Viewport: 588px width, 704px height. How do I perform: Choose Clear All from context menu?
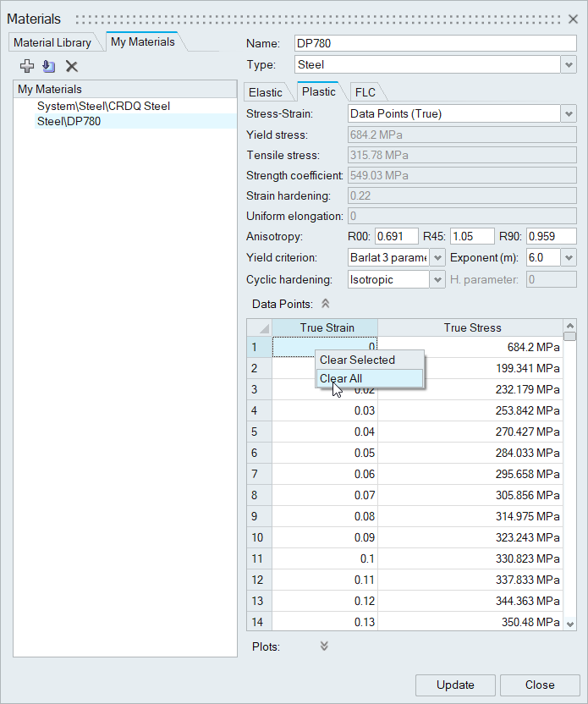(341, 378)
